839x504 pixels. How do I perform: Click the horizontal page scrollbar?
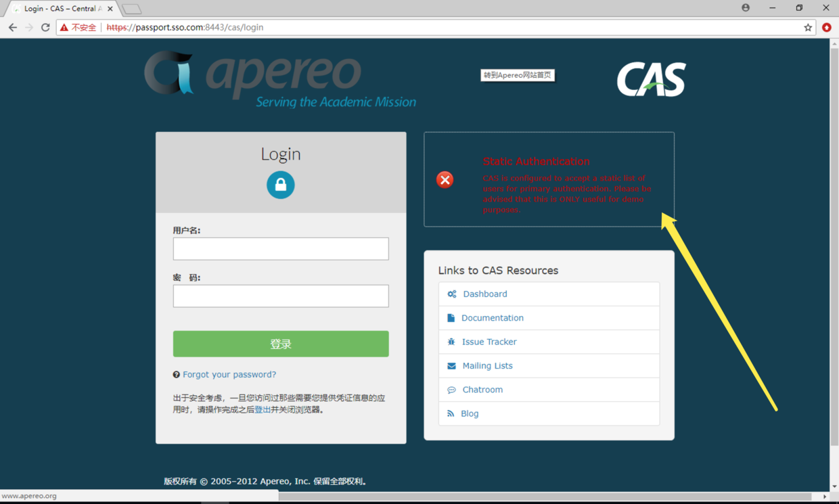[x=545, y=496]
